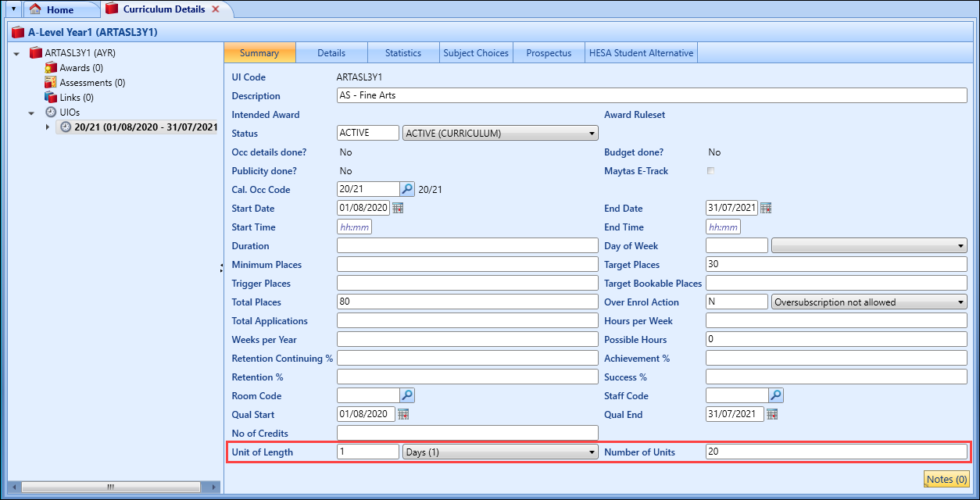Open the Staff Code search magnifier
The image size is (980, 500).
(x=776, y=395)
